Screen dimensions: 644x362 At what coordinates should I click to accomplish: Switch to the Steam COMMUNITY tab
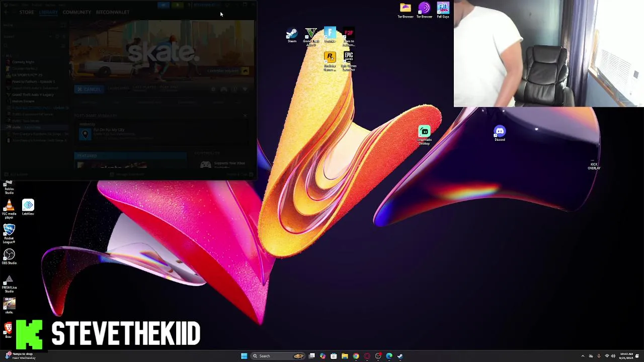point(77,12)
